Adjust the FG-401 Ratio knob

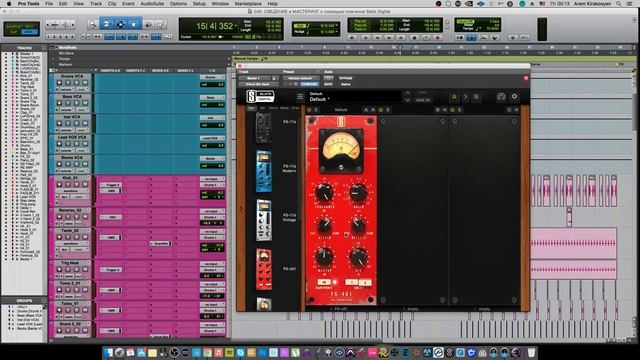pyautogui.click(x=358, y=192)
